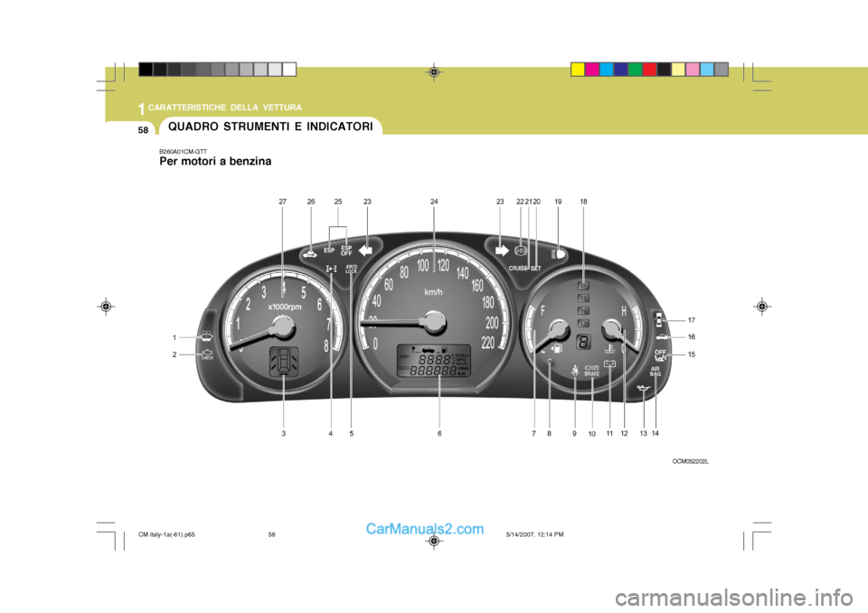Click the magenta color swatch
The image size is (868, 613).
pos(592,70)
